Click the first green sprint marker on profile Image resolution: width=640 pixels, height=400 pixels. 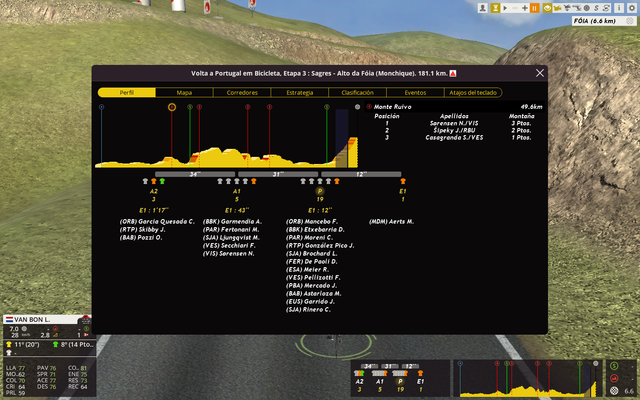[190, 107]
